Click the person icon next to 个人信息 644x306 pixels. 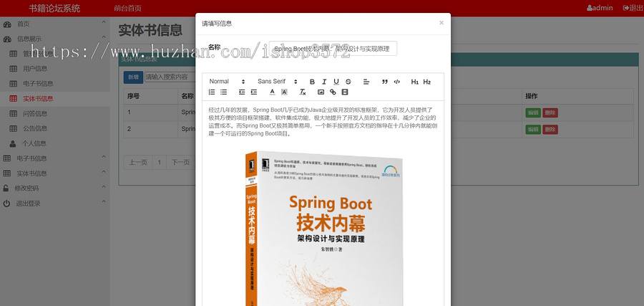[x=13, y=143]
